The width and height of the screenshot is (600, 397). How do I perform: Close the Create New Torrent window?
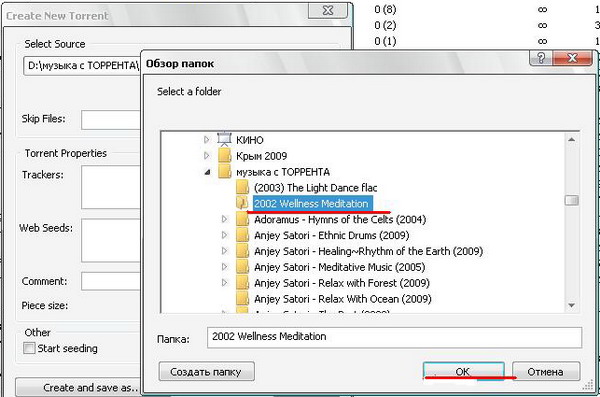328,11
